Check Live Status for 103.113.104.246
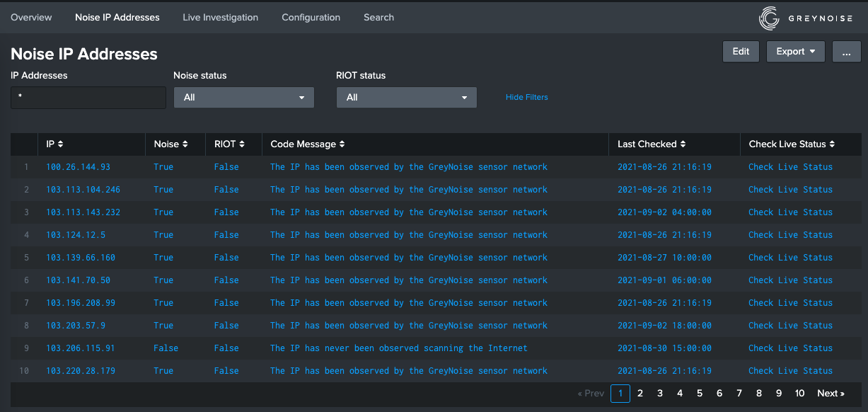The width and height of the screenshot is (868, 412). point(790,190)
